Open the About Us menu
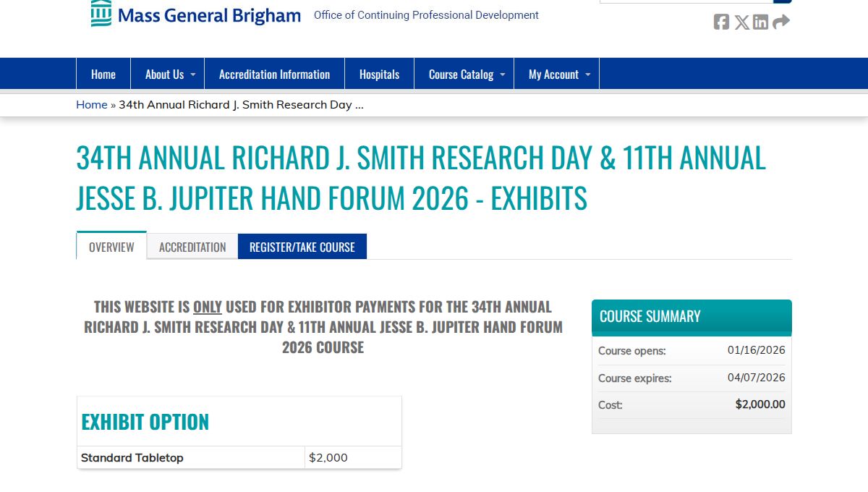Image resolution: width=868 pixels, height=492 pixels. 167,74
